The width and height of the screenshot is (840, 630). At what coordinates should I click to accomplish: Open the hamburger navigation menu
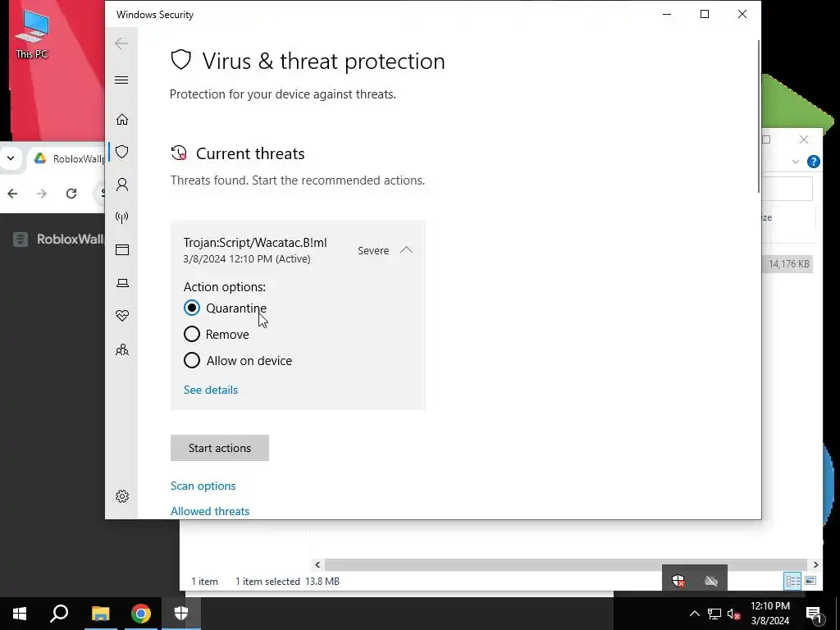121,80
